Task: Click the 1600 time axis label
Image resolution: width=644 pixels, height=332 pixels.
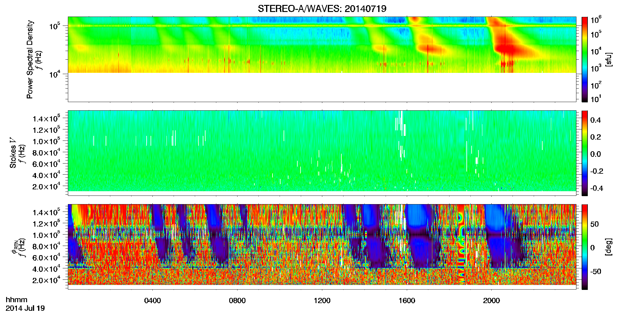Action: pos(407,301)
